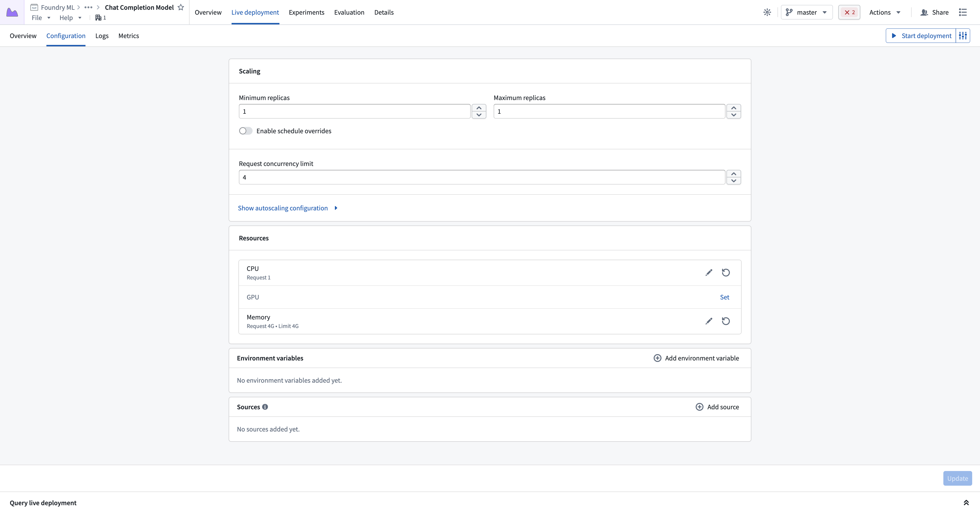Viewport: 980px width, 513px height.
Task: Open the Details tab
Action: (384, 12)
